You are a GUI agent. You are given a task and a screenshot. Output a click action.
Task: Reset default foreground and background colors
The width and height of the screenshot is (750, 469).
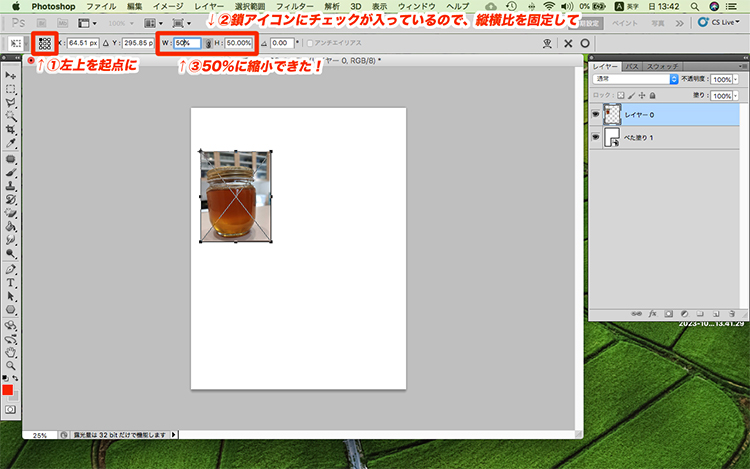pyautogui.click(x=5, y=378)
